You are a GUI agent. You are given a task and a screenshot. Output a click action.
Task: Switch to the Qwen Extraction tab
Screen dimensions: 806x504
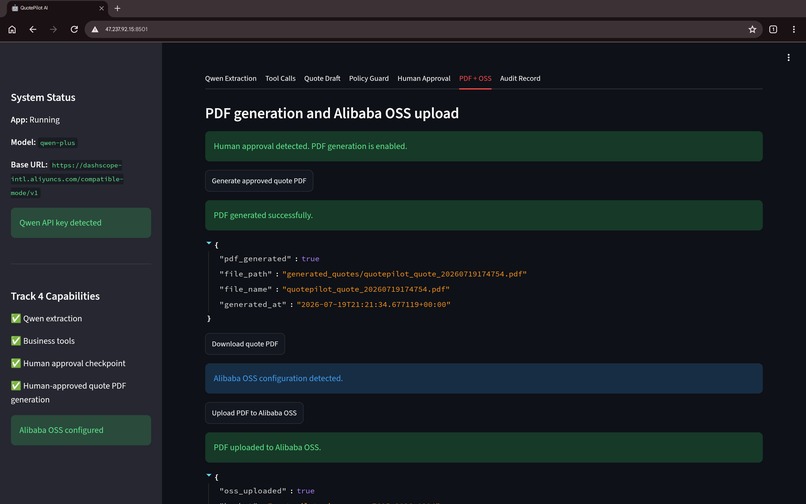230,79
